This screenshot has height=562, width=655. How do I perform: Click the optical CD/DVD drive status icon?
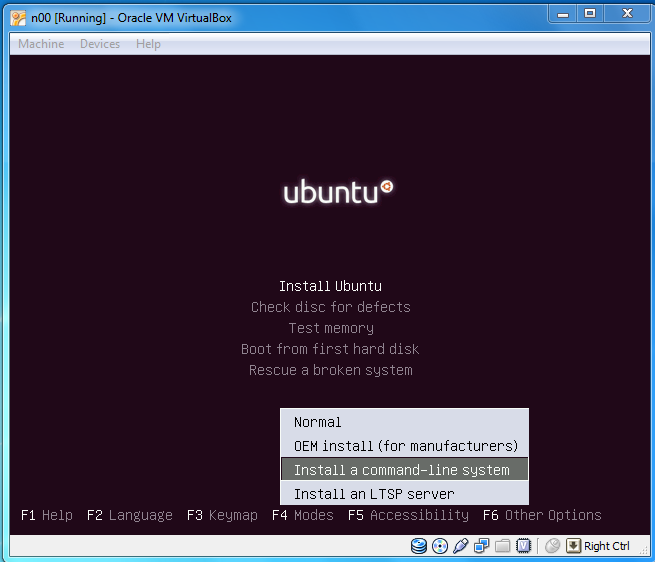click(440, 546)
